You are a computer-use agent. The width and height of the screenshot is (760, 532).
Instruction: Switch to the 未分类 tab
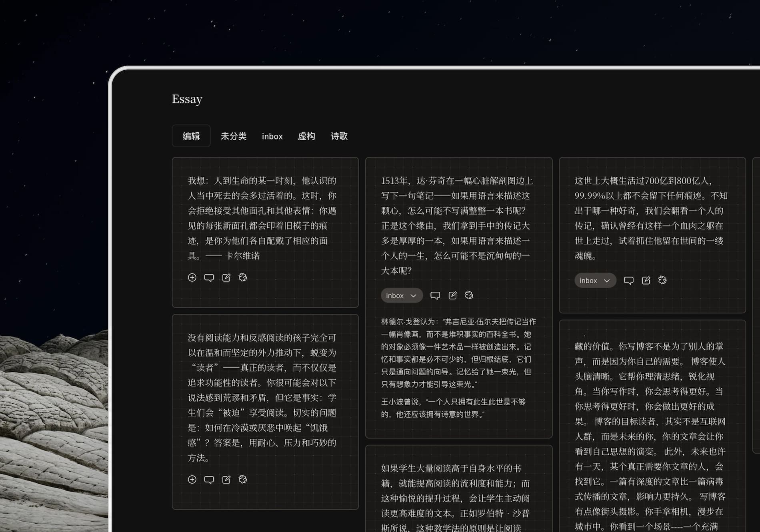click(234, 136)
